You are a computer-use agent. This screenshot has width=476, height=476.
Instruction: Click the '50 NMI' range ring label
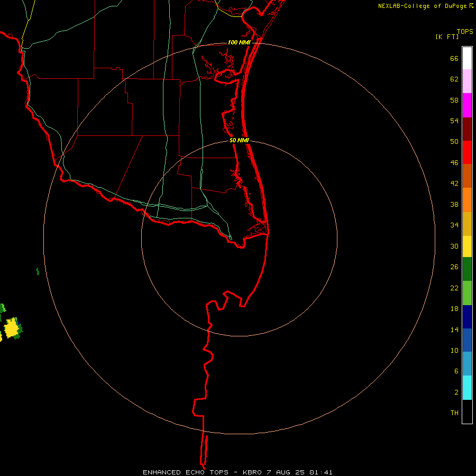(239, 140)
